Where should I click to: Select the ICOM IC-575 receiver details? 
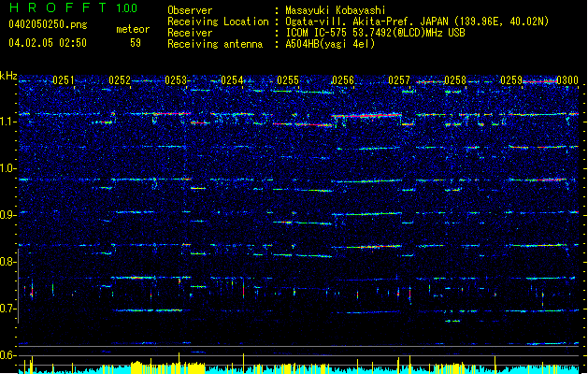coord(375,33)
